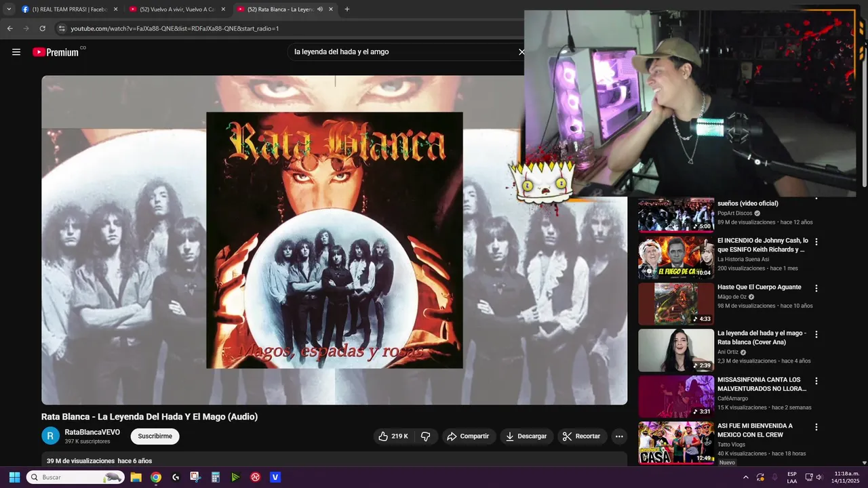Open the volume speaker tray icon
The image size is (868, 488).
[x=819, y=477]
